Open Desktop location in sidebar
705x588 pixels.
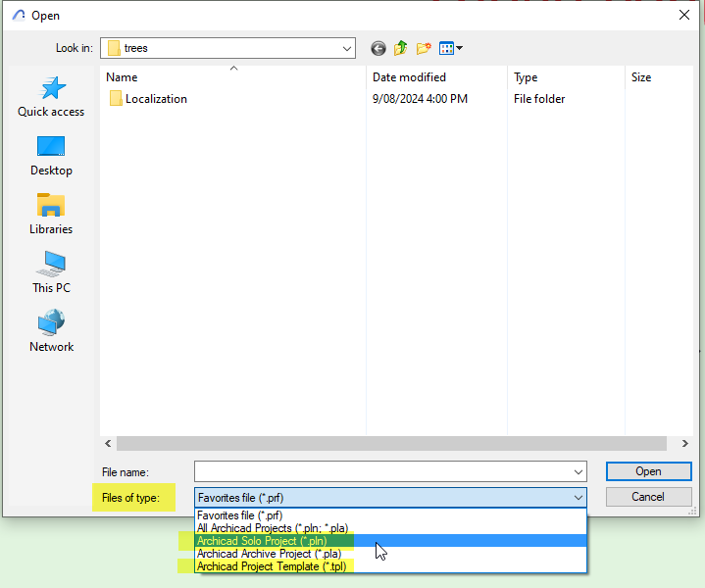pyautogui.click(x=51, y=156)
